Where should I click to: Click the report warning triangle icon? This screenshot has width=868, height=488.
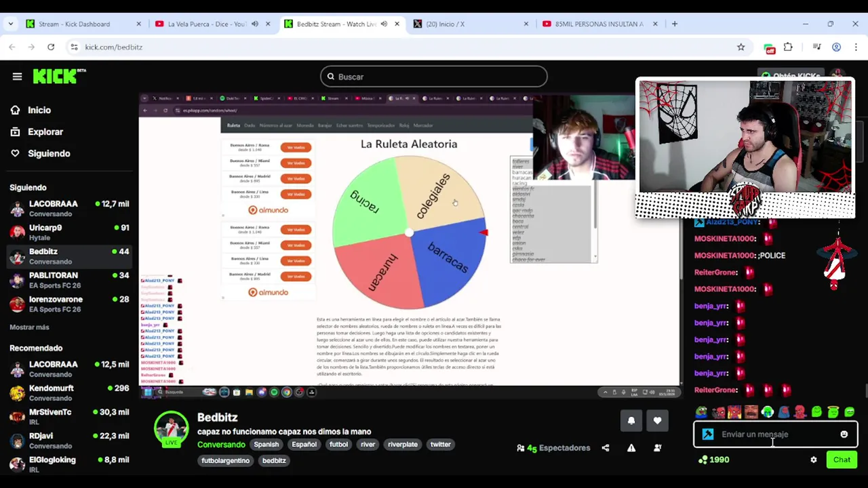[x=631, y=448]
